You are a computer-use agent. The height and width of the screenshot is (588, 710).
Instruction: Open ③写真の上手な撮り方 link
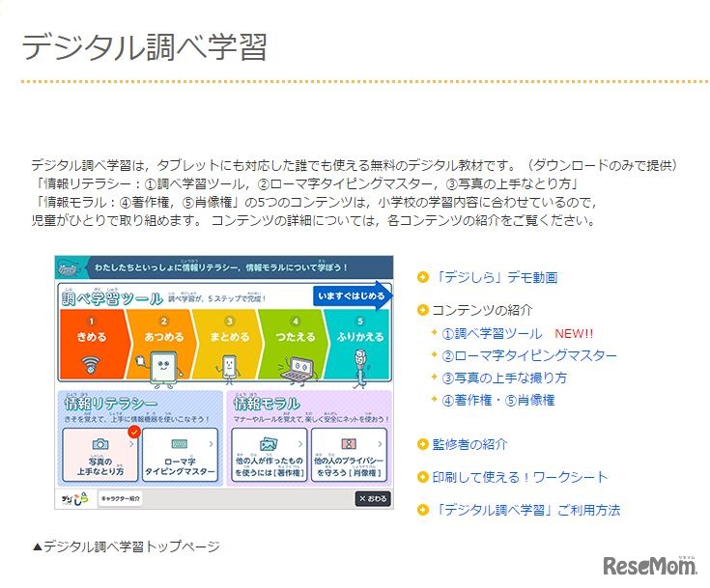504,378
